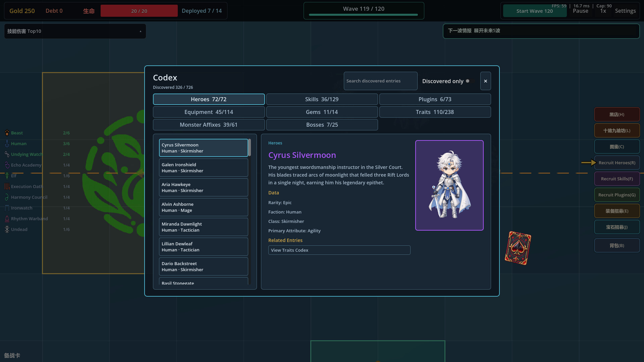Click Start Wave 120 button
The image size is (644, 362).
click(x=535, y=11)
